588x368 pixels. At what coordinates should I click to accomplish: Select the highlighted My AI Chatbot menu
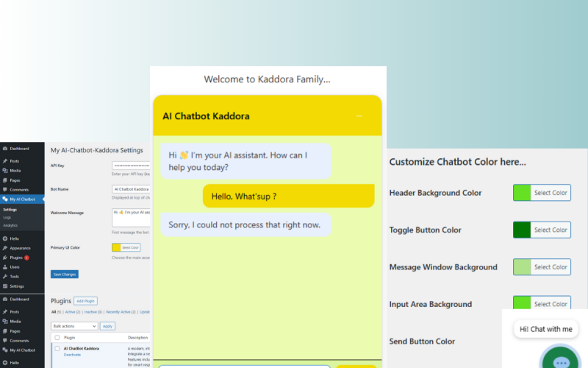[x=22, y=199]
